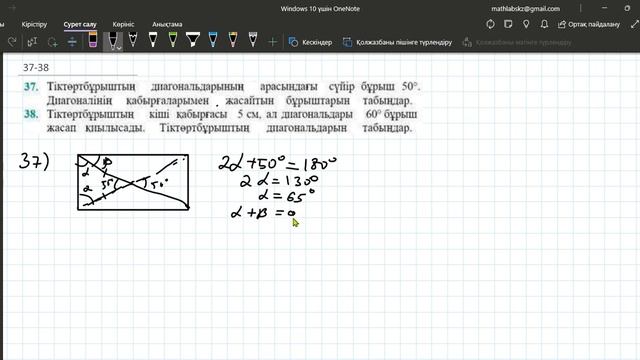Select the eraser tool with purple tip

[93, 40]
